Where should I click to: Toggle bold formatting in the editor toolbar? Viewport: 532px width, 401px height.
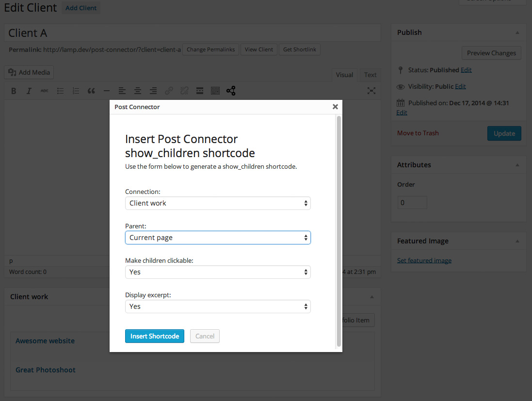(x=14, y=91)
